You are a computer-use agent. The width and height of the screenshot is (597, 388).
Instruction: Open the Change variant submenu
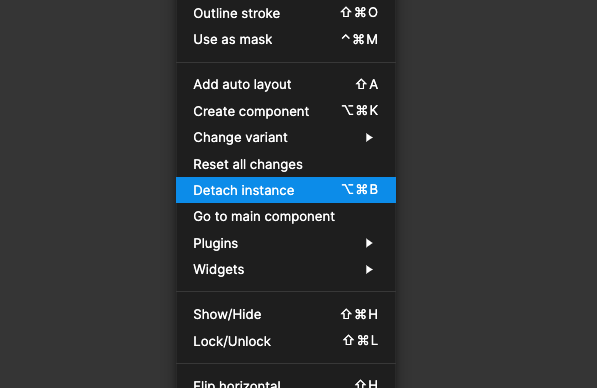point(286,137)
